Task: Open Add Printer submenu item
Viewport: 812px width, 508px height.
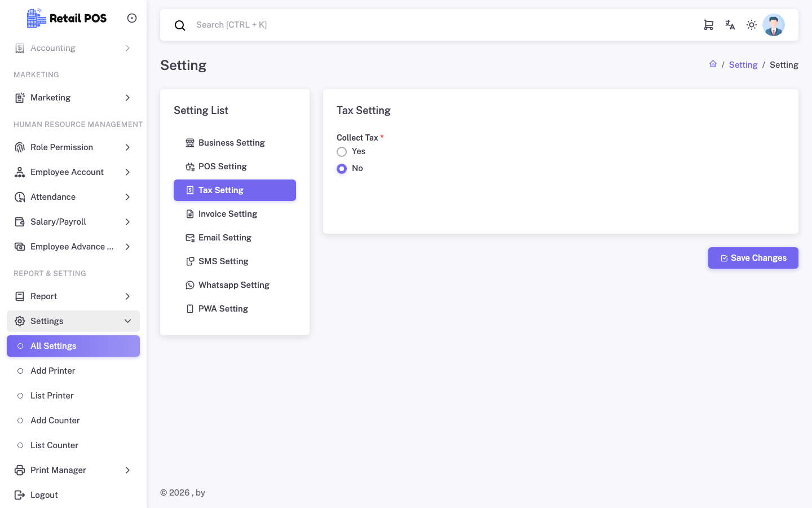Action: (73, 371)
